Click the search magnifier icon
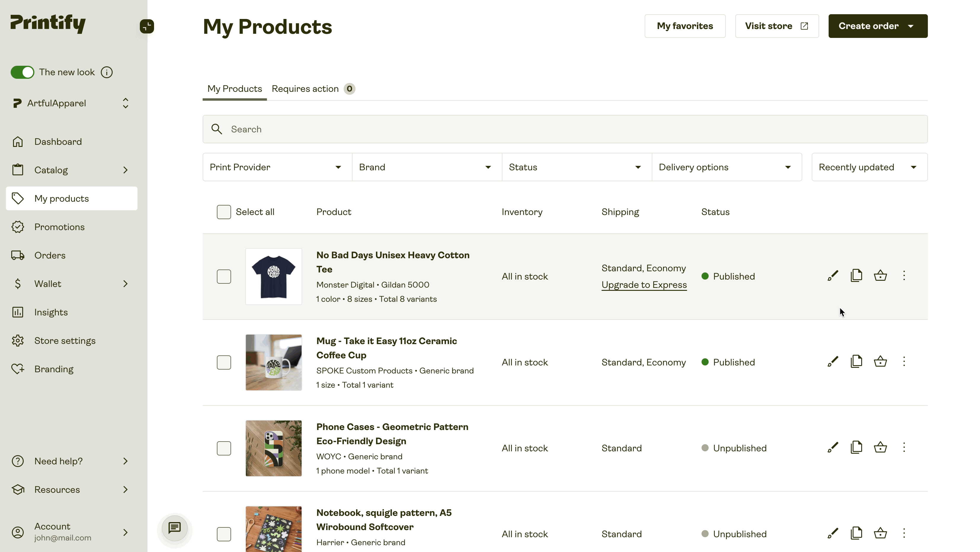This screenshot has width=980, height=552. [x=217, y=129]
